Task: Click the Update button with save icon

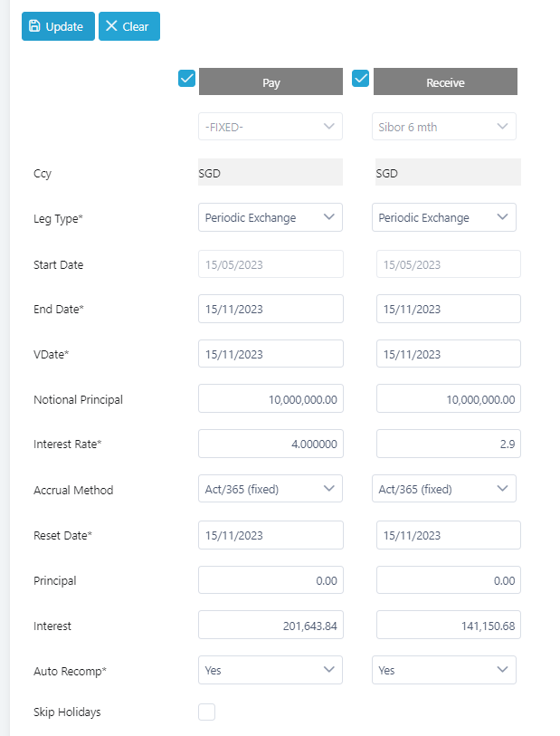Action: pyautogui.click(x=58, y=26)
